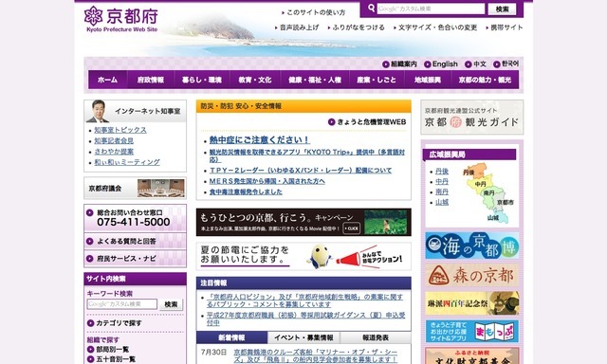Image resolution: width=607 pixels, height=364 pixels.
Task: Open the 京都舞鶴港クルーズ客船 news link
Action: point(315,355)
